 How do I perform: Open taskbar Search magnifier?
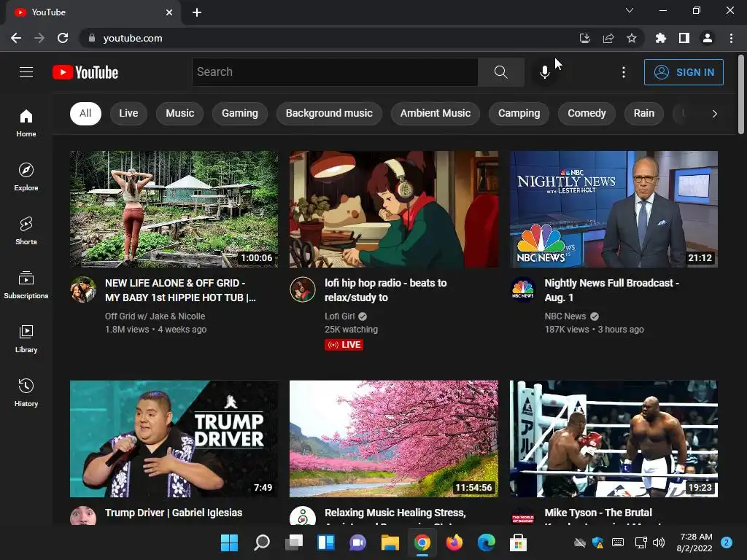[x=262, y=542]
